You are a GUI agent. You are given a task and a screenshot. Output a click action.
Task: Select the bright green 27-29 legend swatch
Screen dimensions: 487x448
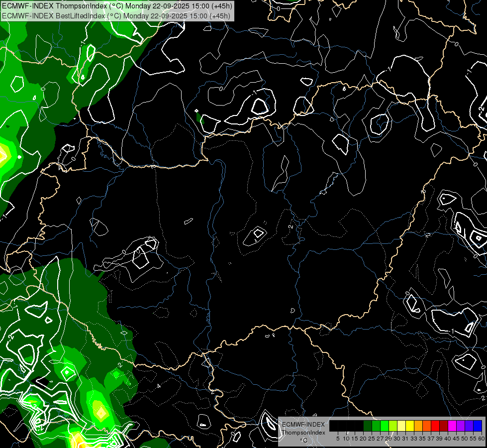click(x=385, y=426)
